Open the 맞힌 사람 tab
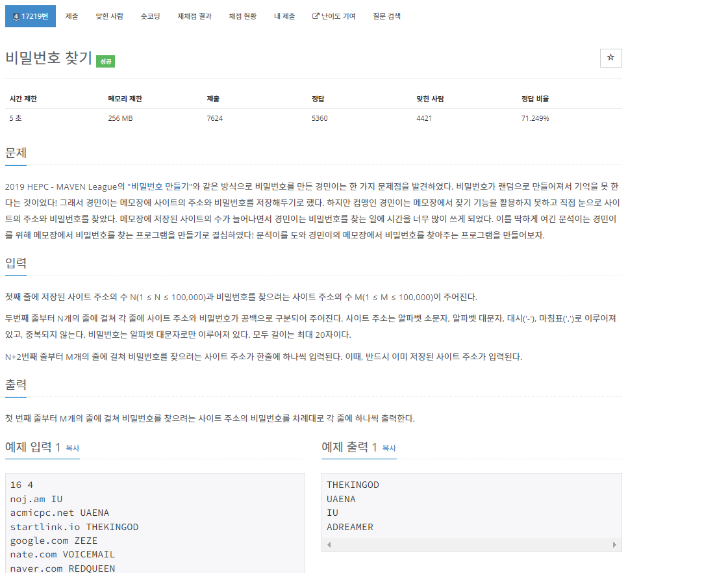728x573 pixels. click(110, 16)
